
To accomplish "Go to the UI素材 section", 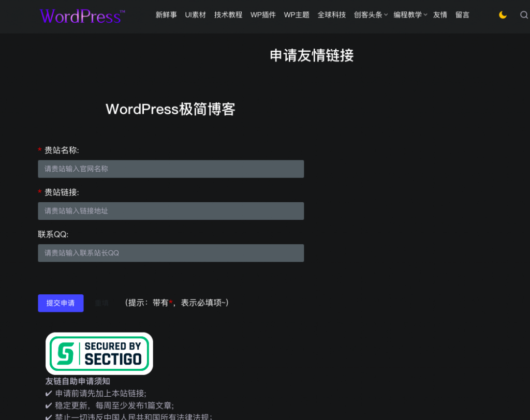I will [195, 15].
